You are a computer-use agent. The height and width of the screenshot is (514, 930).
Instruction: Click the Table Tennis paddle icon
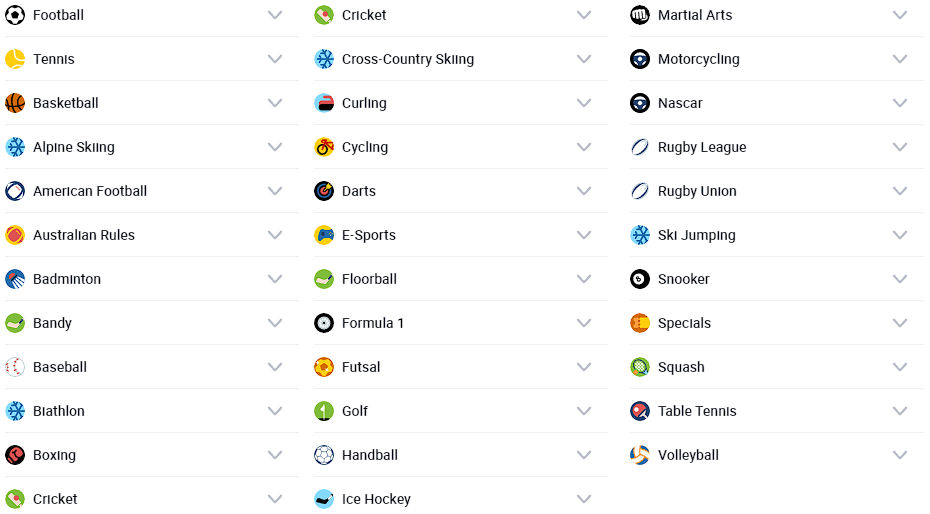pyautogui.click(x=640, y=411)
